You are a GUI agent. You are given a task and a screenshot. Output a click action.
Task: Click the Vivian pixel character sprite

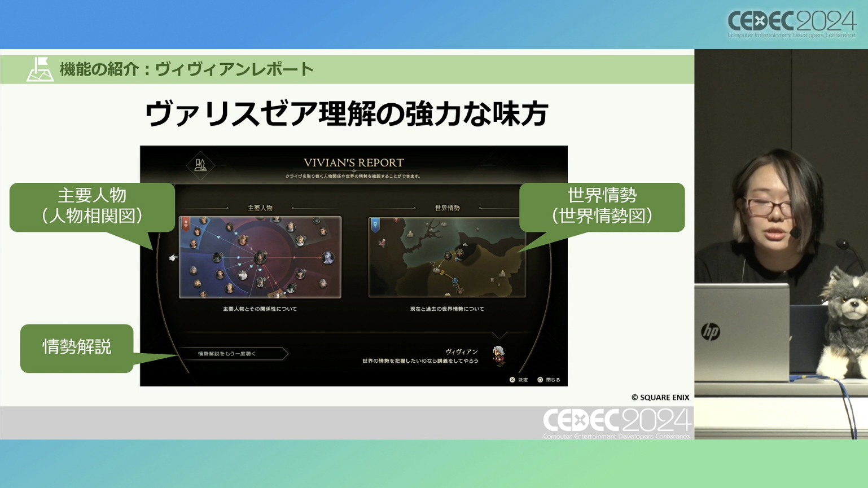coord(498,356)
